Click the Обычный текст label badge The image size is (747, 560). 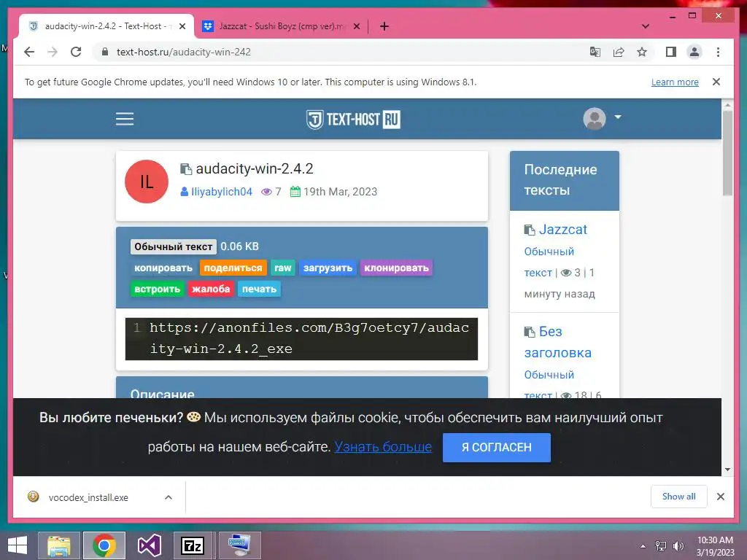(174, 246)
